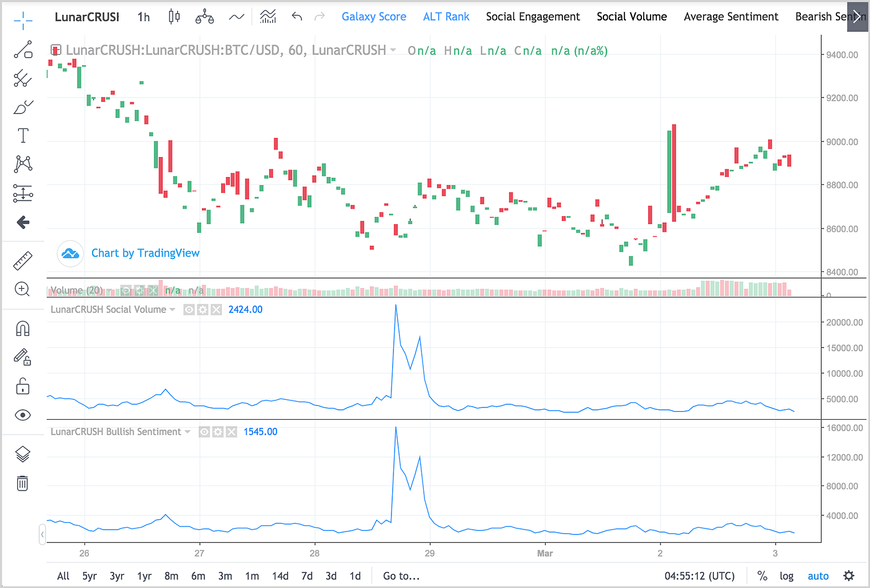Toggle visibility of LunarCRUSH Social Volume

click(x=189, y=309)
